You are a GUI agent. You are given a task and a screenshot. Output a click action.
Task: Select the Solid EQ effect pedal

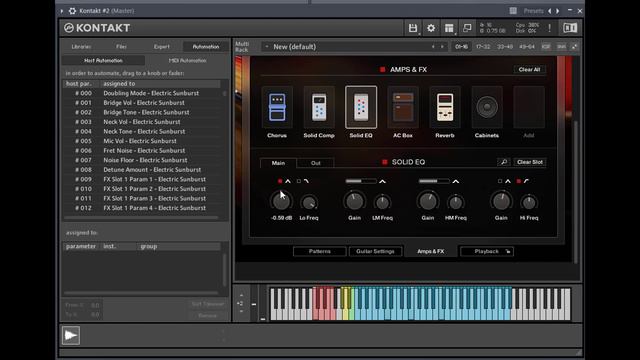pyautogui.click(x=361, y=107)
